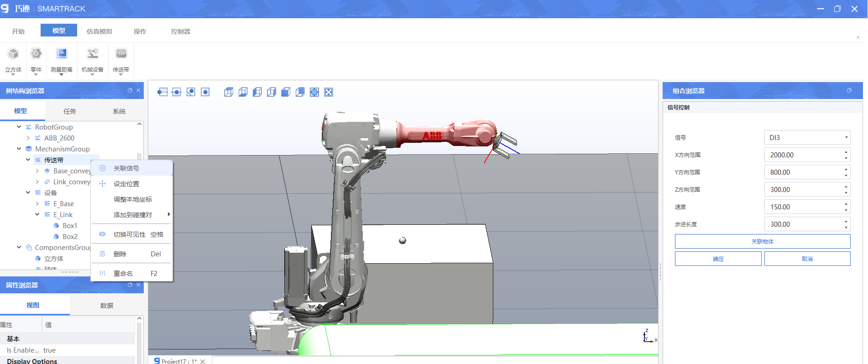The width and height of the screenshot is (868, 364).
Task: Open the 系统 tab in tree browser
Action: coord(119,111)
